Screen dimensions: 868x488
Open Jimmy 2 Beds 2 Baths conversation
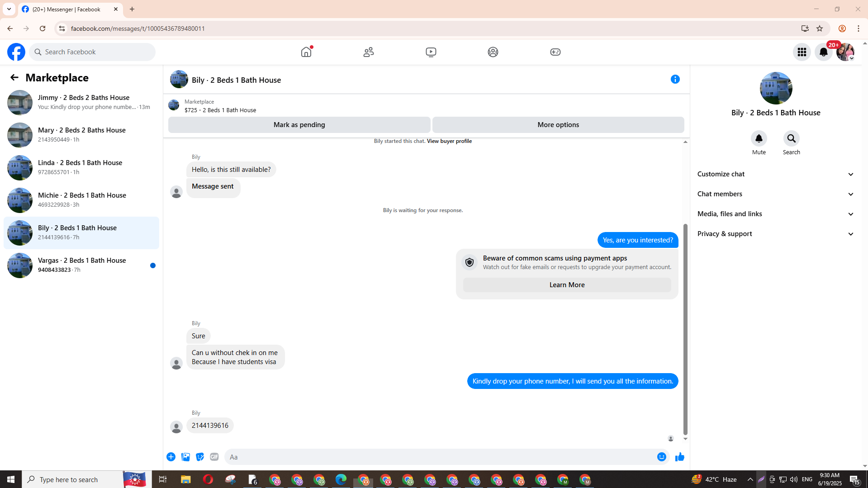[81, 103]
